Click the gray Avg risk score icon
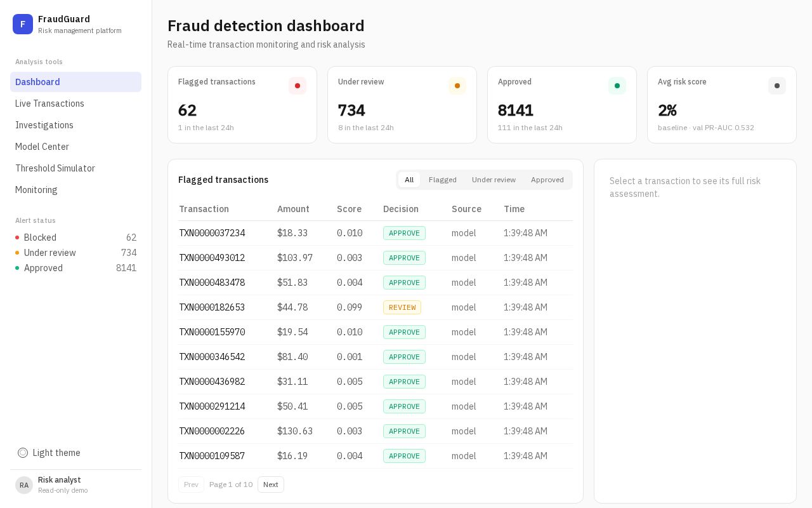The height and width of the screenshot is (508, 812). click(777, 86)
